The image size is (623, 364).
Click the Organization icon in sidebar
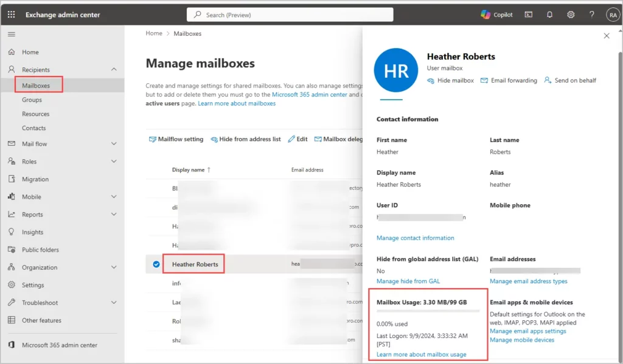[12, 267]
